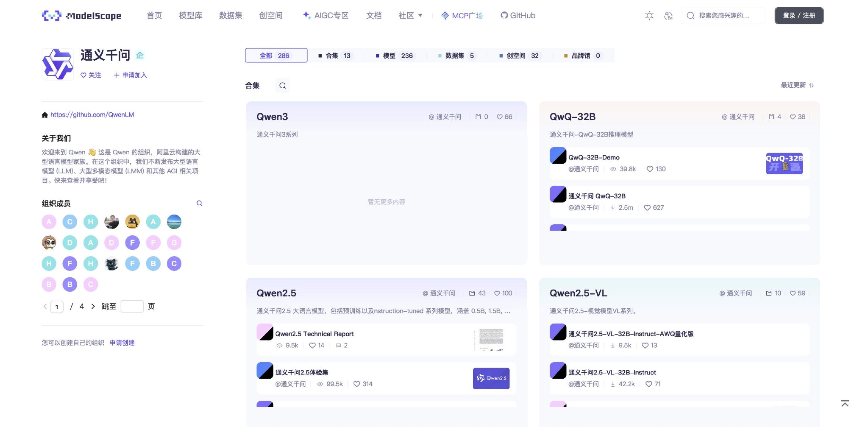Open the QwQ-32B-Demo cover thumbnail

pos(784,163)
